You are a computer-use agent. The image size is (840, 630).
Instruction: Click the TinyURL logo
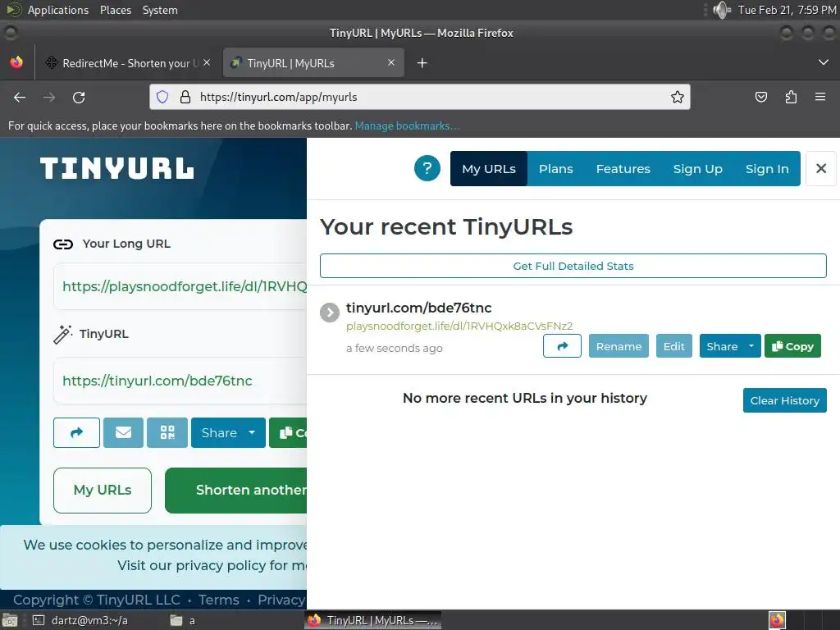point(116,168)
